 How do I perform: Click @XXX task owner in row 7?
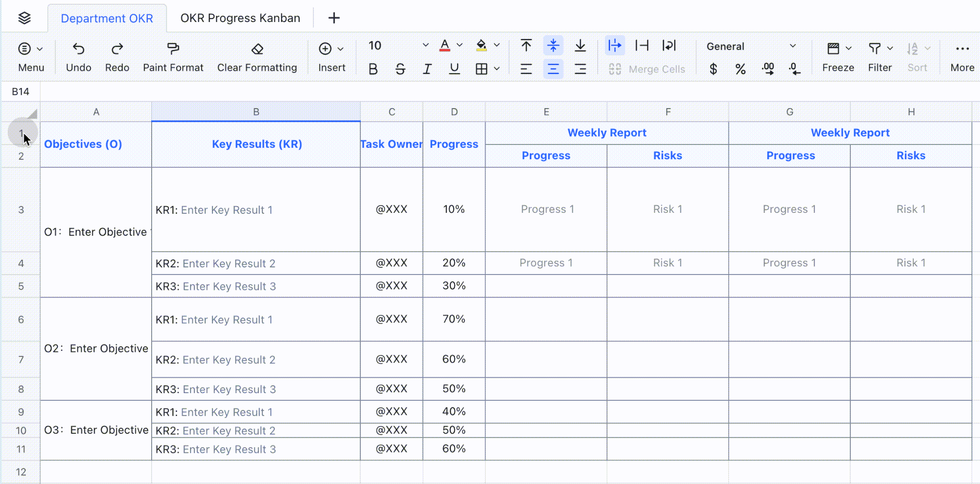click(x=391, y=359)
